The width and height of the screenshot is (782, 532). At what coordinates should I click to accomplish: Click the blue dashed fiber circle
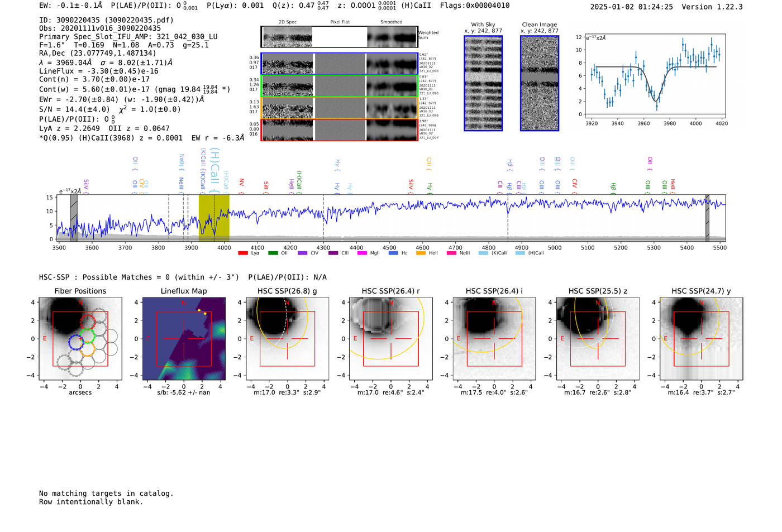pos(75,342)
